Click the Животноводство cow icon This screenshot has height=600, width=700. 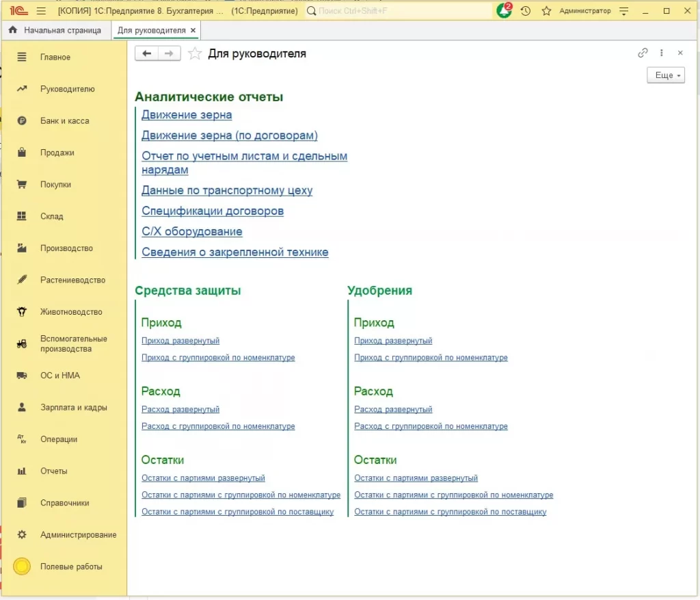(21, 312)
